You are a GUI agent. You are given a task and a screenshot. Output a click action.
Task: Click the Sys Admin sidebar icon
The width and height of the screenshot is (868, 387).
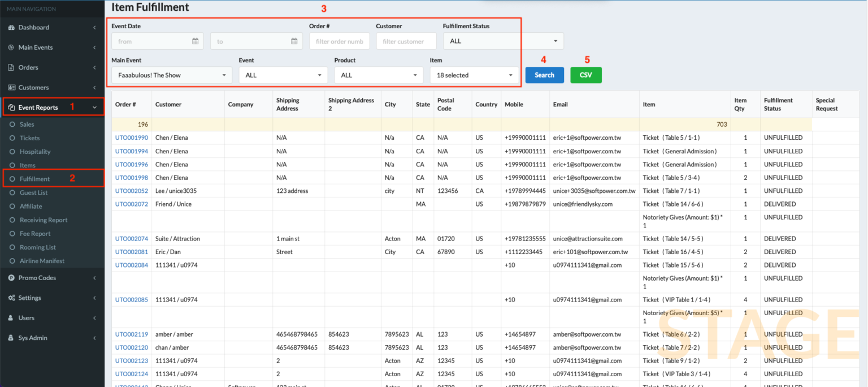click(11, 338)
